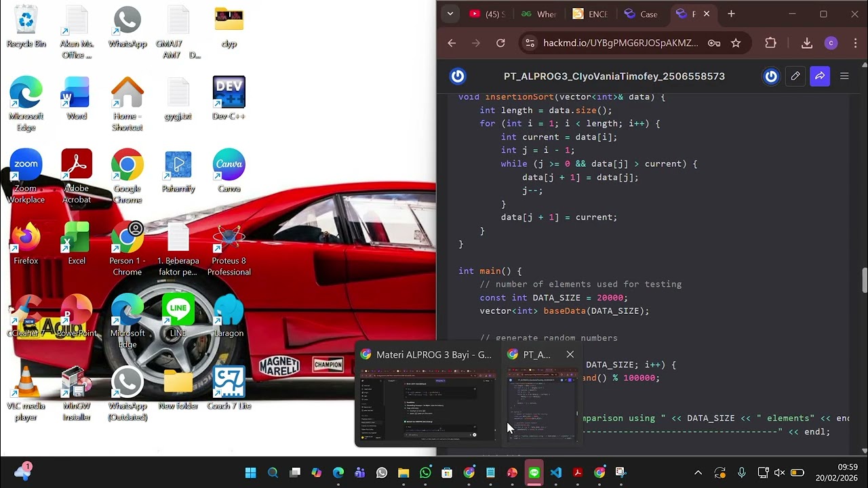The height and width of the screenshot is (488, 868).
Task: Toggle microphone icon in the system tray
Action: (x=741, y=472)
